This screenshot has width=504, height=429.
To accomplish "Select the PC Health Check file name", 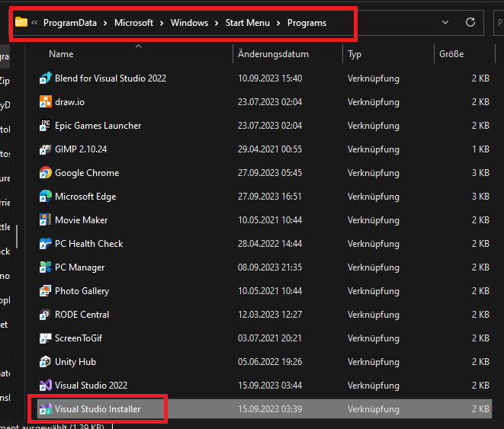I will [x=88, y=244].
